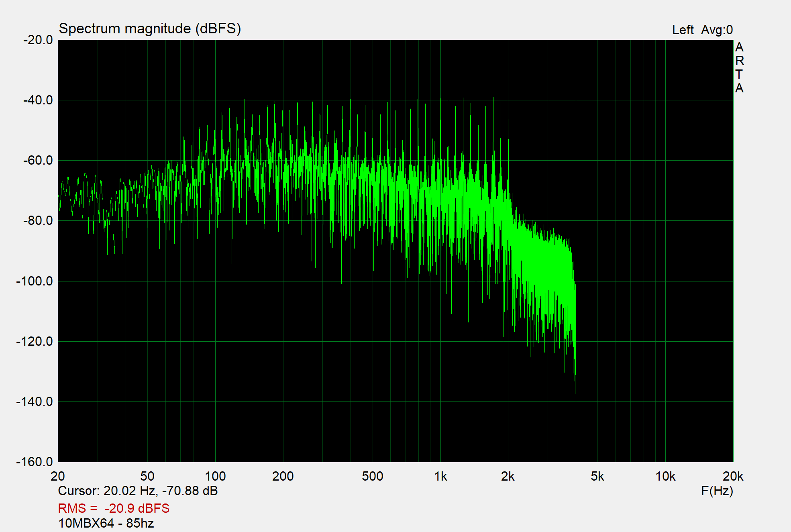This screenshot has height=532, width=791.
Task: Click the '5k' frequency axis label
Action: [597, 476]
